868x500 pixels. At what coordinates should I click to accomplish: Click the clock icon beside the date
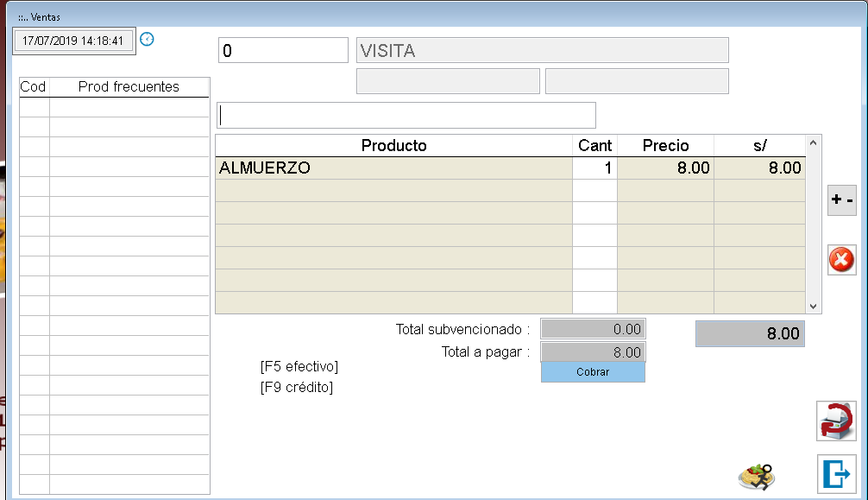(x=147, y=39)
